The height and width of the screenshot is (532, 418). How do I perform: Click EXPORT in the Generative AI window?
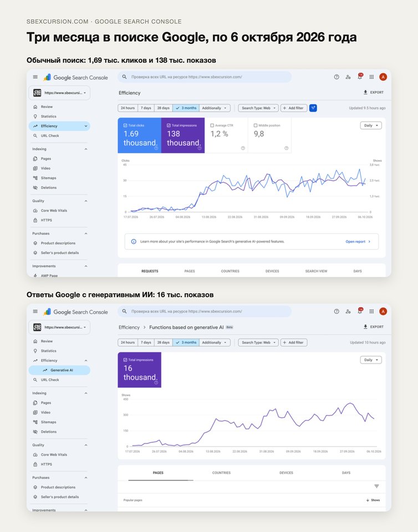tap(374, 327)
